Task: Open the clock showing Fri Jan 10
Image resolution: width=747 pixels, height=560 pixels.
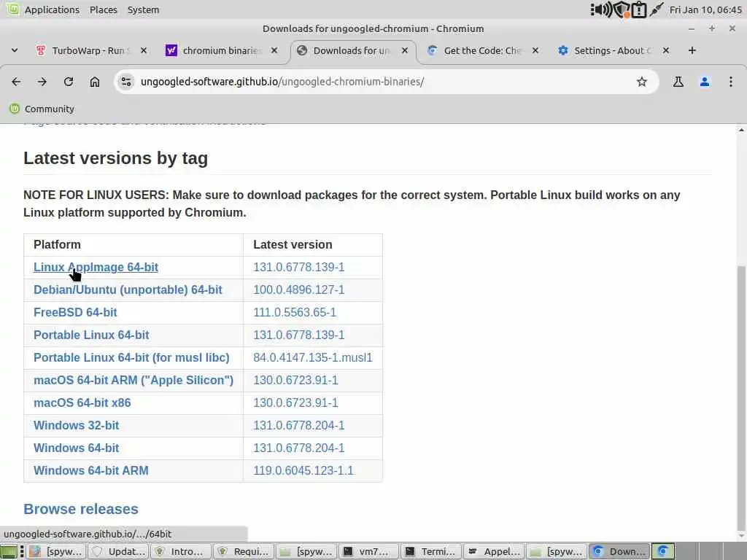Action: click(x=705, y=9)
